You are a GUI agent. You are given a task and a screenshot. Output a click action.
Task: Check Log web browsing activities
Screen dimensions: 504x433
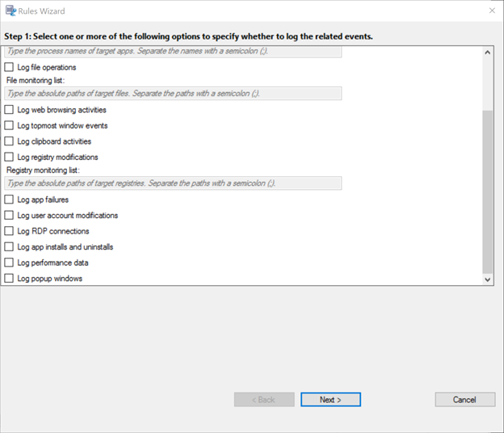tap(10, 110)
